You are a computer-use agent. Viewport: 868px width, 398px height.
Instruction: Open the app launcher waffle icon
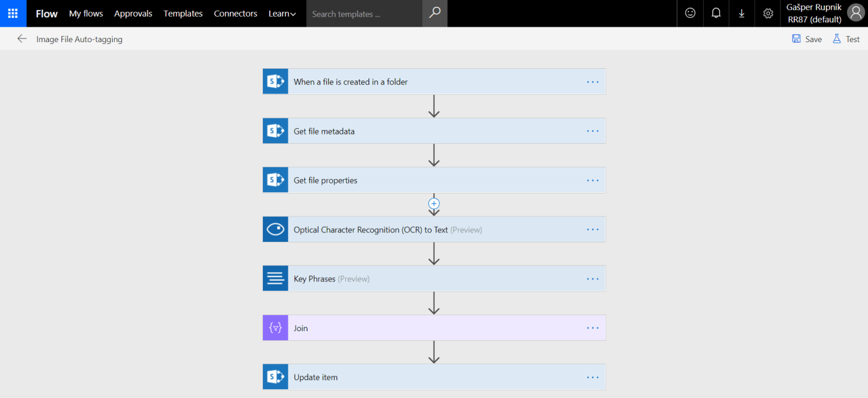[13, 13]
